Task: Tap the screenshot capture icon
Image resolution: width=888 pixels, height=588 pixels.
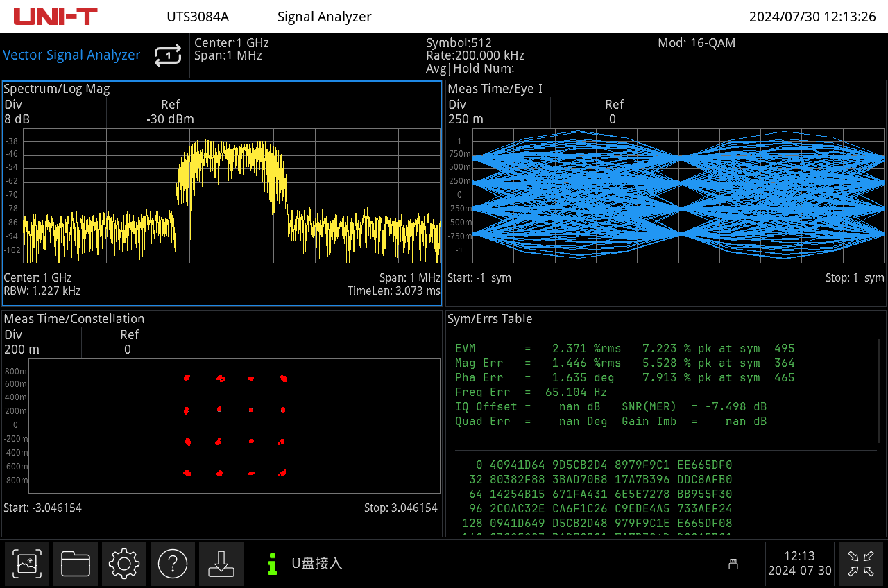Action: tap(27, 564)
